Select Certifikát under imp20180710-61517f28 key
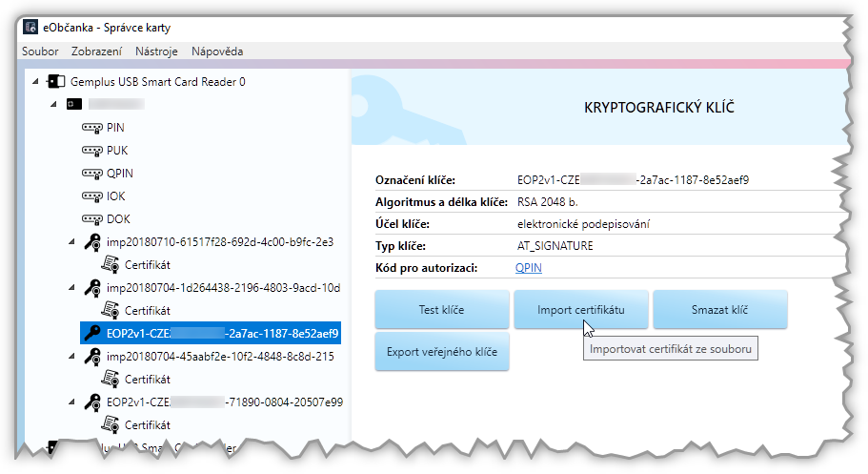The width and height of the screenshot is (868, 474). tap(148, 265)
